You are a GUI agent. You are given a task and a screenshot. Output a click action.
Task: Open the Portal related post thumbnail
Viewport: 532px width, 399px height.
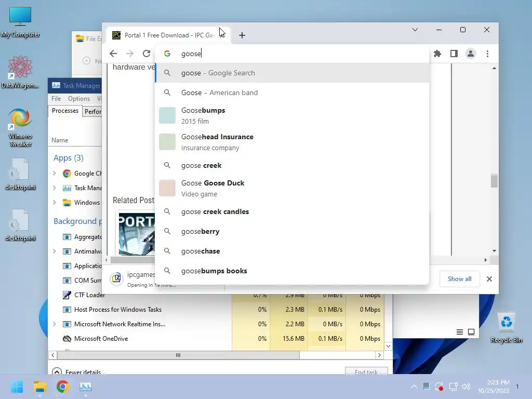tap(137, 234)
